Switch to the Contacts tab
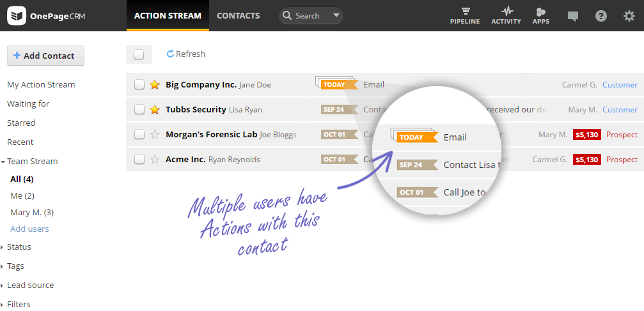 [238, 15]
